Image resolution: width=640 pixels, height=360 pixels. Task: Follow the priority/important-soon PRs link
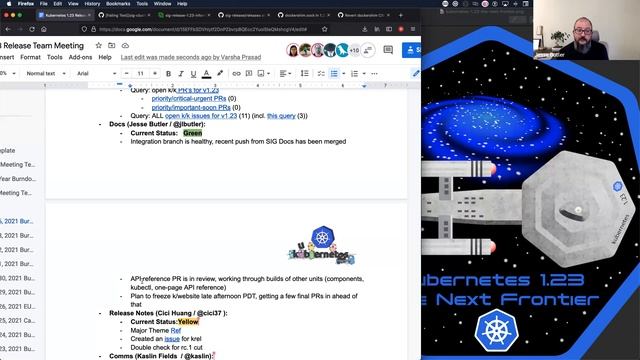tap(191, 108)
